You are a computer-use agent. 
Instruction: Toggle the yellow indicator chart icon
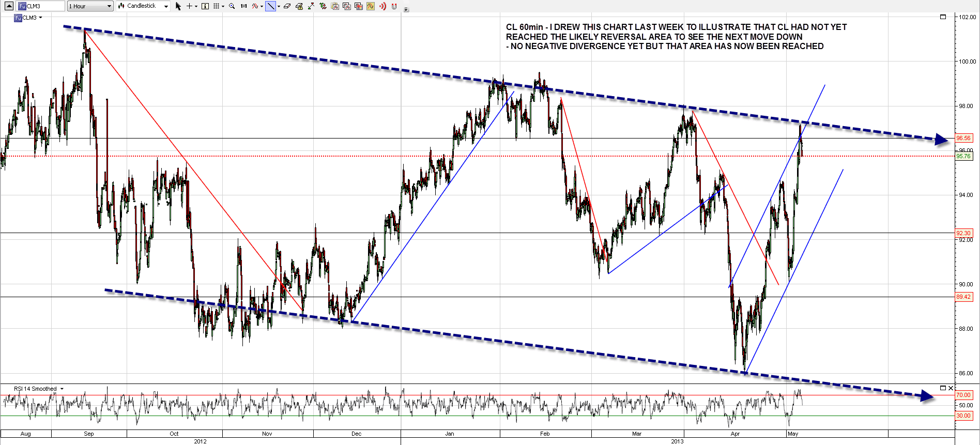click(x=371, y=6)
